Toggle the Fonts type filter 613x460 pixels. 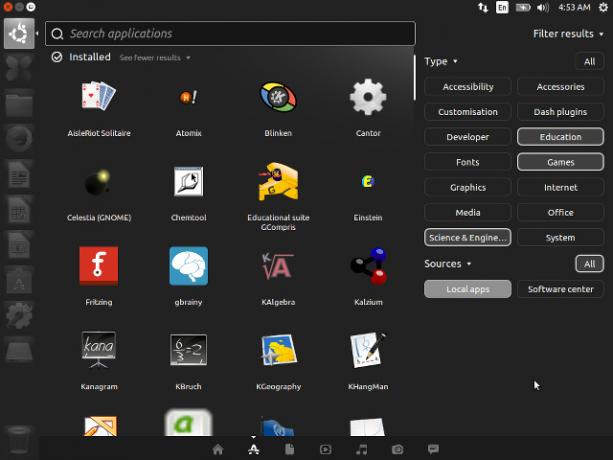(x=468, y=162)
